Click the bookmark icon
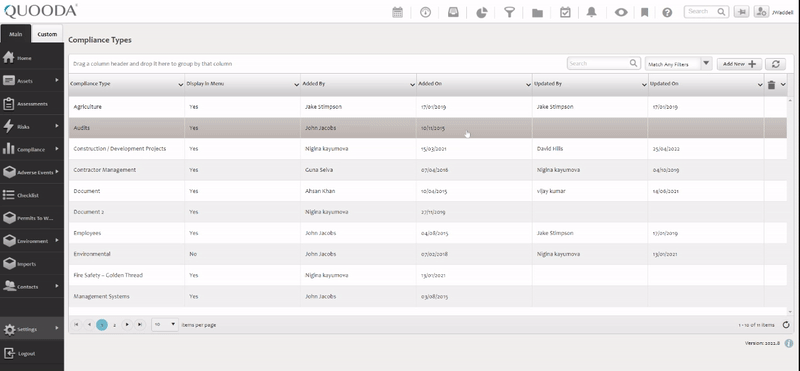800x371 pixels. click(644, 12)
